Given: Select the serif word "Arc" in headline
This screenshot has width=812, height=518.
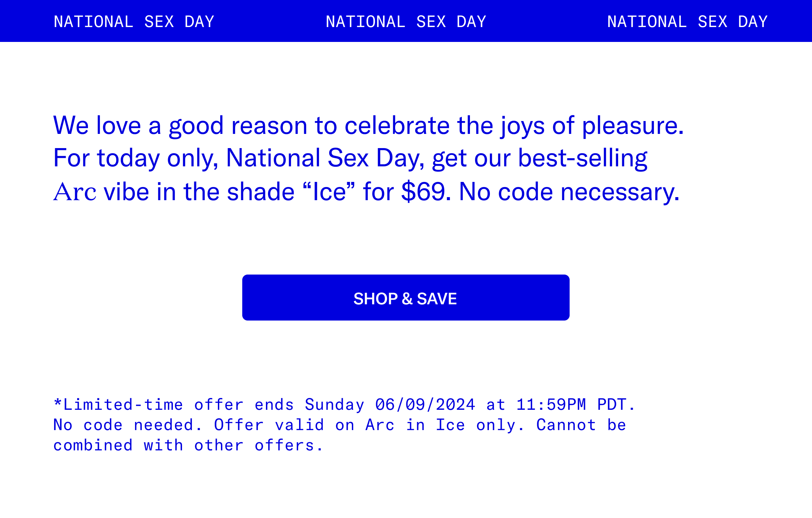Looking at the screenshot, I should coord(75,192).
